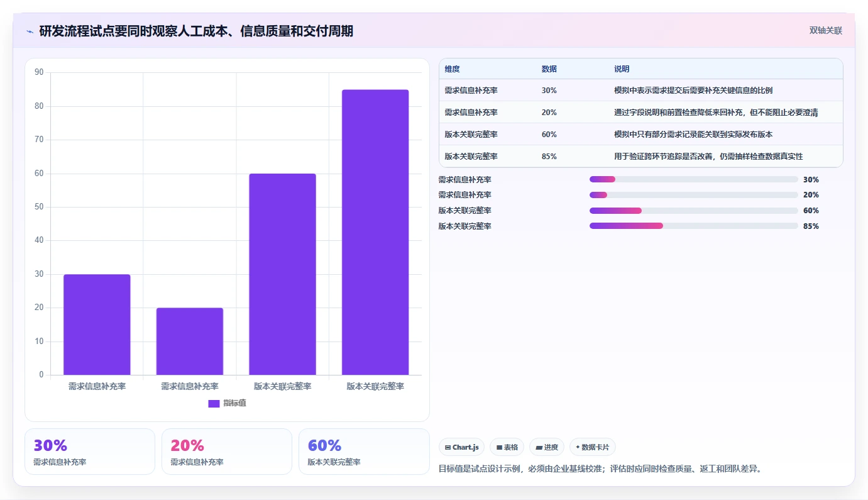Click the table description starting 模拟中表示需求提交后
This screenshot has height=500, width=868.
(x=693, y=91)
